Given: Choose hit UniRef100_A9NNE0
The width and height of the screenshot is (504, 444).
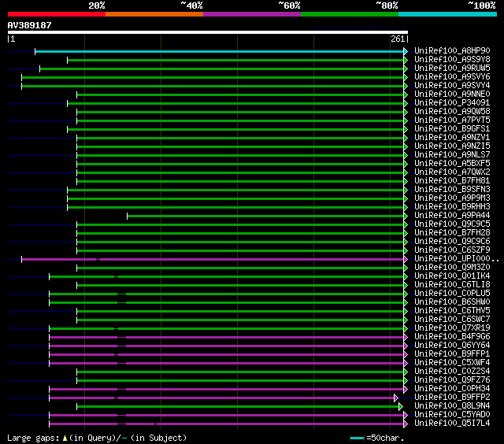Looking at the screenshot, I should (452, 94).
